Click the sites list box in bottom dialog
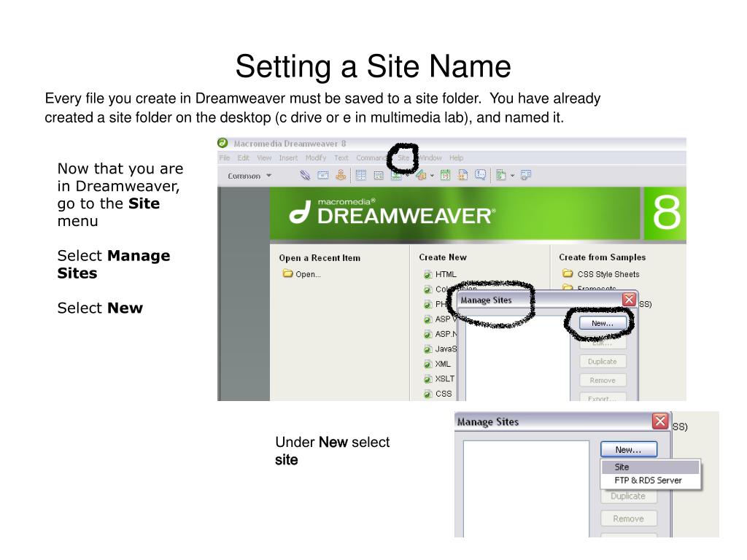This screenshot has height=560, width=747. point(527,489)
